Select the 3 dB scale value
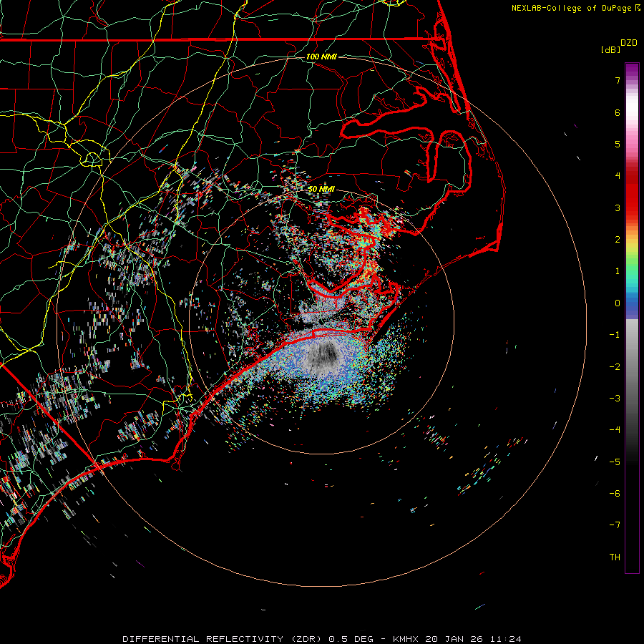Screen dimensions: 644x644 (618, 208)
